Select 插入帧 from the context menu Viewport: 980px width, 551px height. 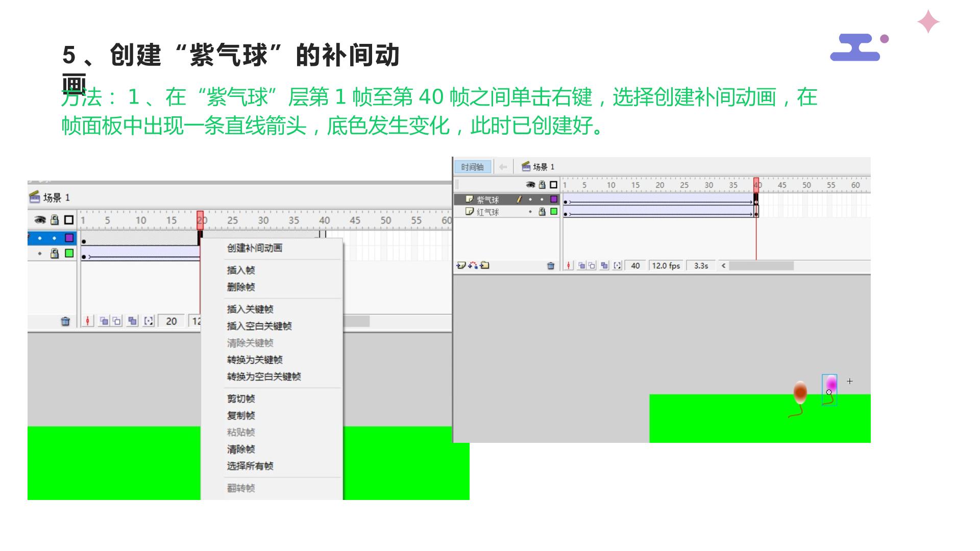(x=240, y=270)
